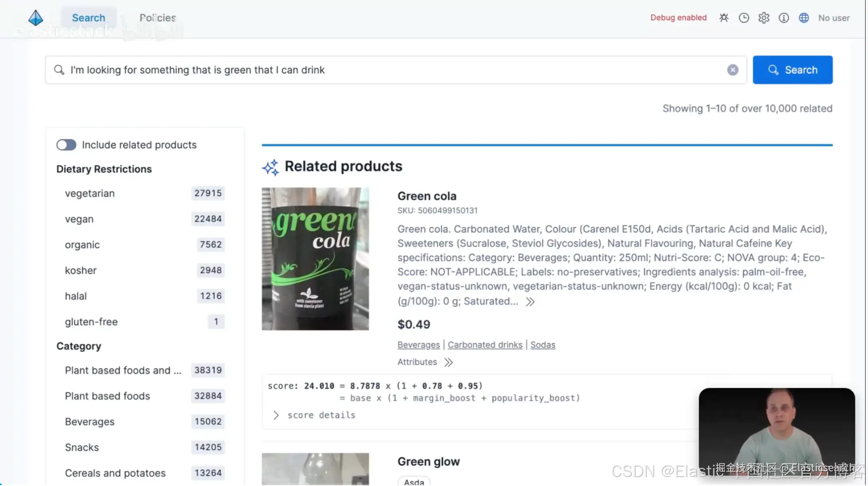Focus the search query input field
868x486 pixels.
coord(396,70)
